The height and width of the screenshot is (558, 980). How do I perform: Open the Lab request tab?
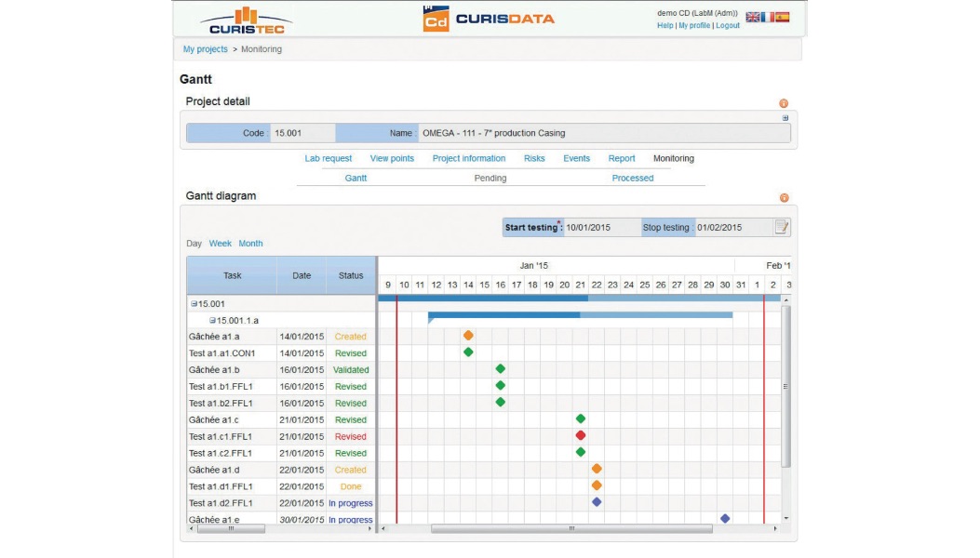point(329,159)
